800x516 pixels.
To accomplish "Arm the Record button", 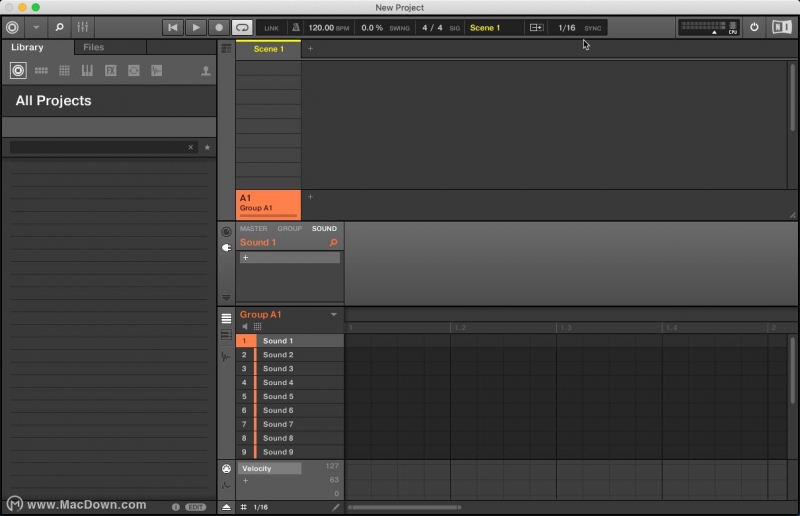I will [x=219, y=28].
